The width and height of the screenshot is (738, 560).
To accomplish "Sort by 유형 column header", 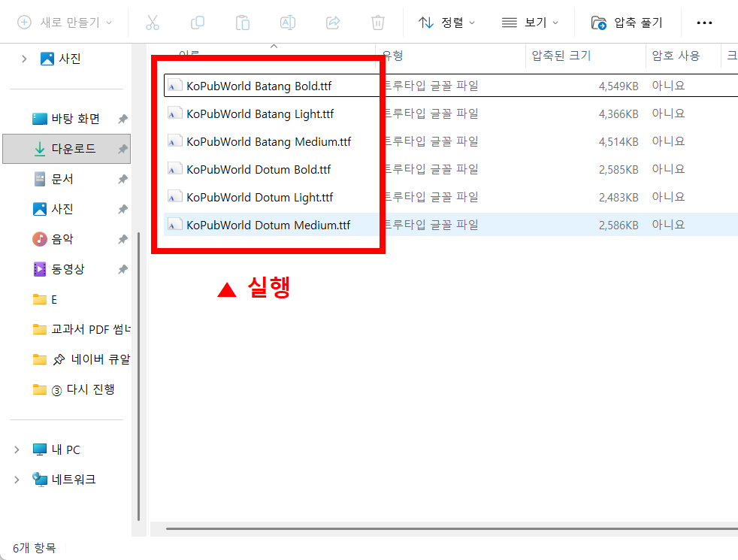I will click(450, 56).
